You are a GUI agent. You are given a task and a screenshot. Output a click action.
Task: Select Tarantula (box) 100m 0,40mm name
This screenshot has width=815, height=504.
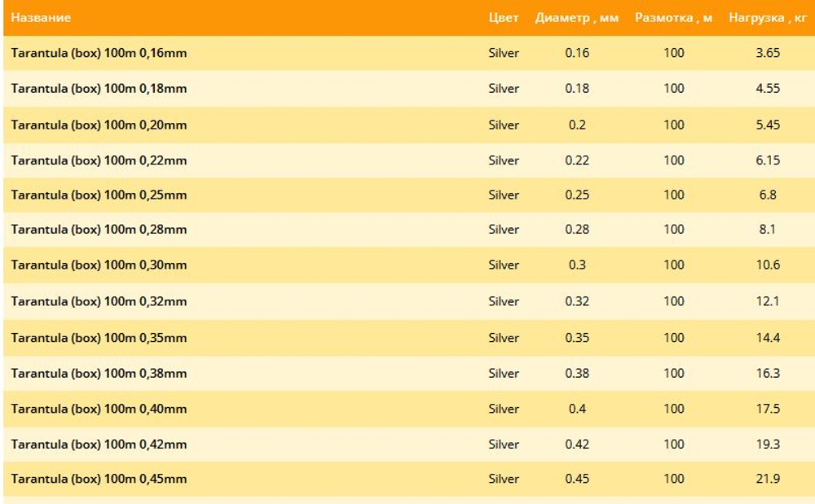click(x=99, y=409)
